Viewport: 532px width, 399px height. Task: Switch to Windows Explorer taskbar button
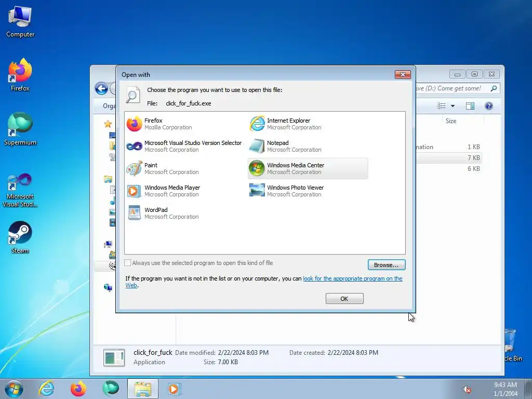tap(143, 389)
